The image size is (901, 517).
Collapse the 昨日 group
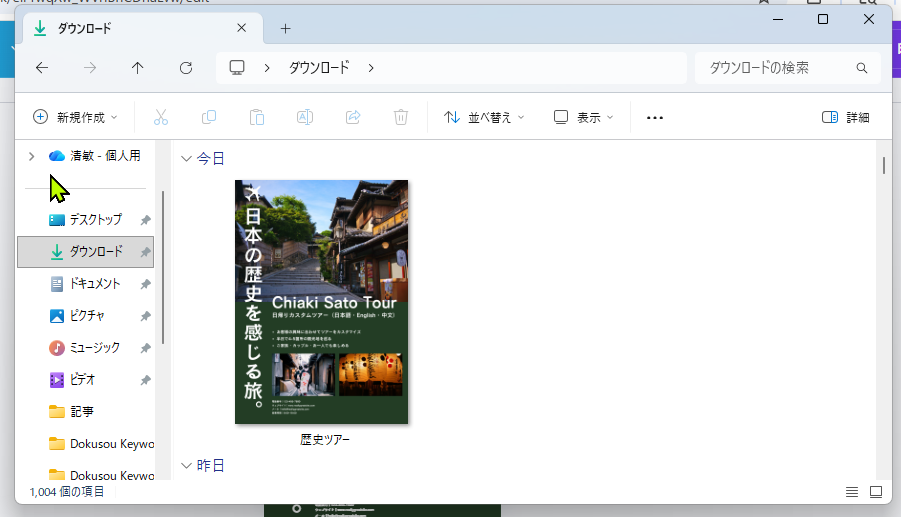click(186, 466)
